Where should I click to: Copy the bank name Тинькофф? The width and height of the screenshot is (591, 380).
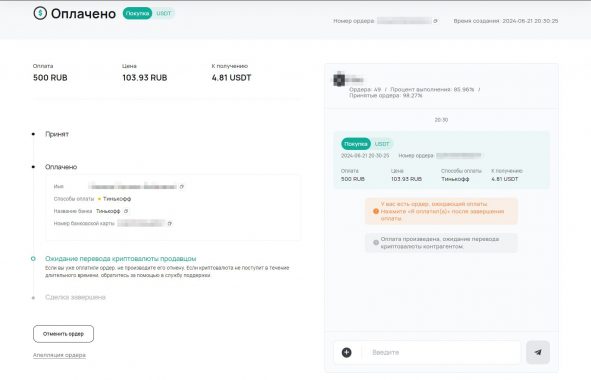(126, 211)
